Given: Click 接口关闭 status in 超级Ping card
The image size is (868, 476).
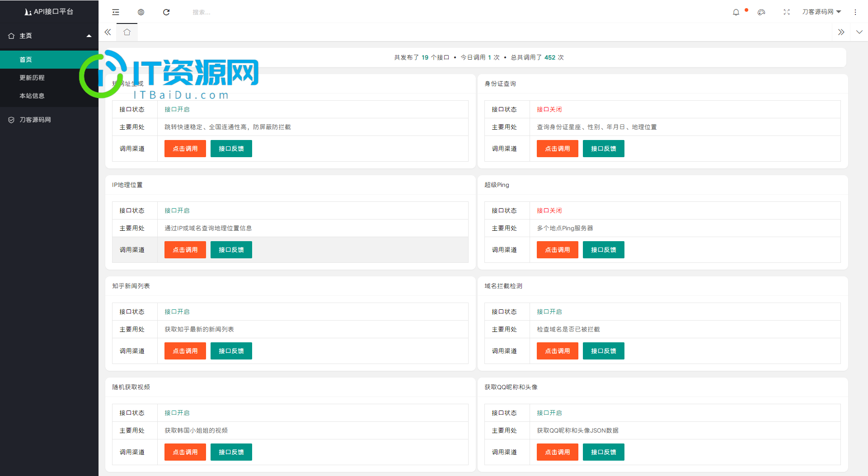Looking at the screenshot, I should coord(549,210).
